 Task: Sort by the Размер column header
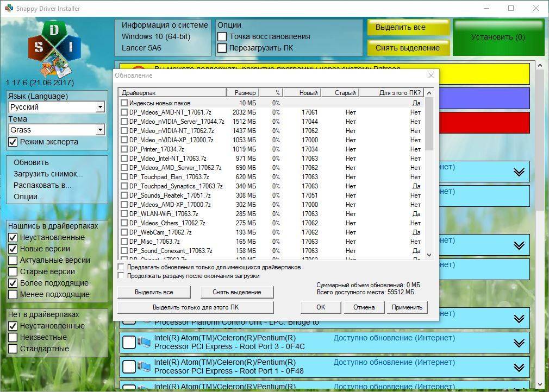pyautogui.click(x=242, y=93)
